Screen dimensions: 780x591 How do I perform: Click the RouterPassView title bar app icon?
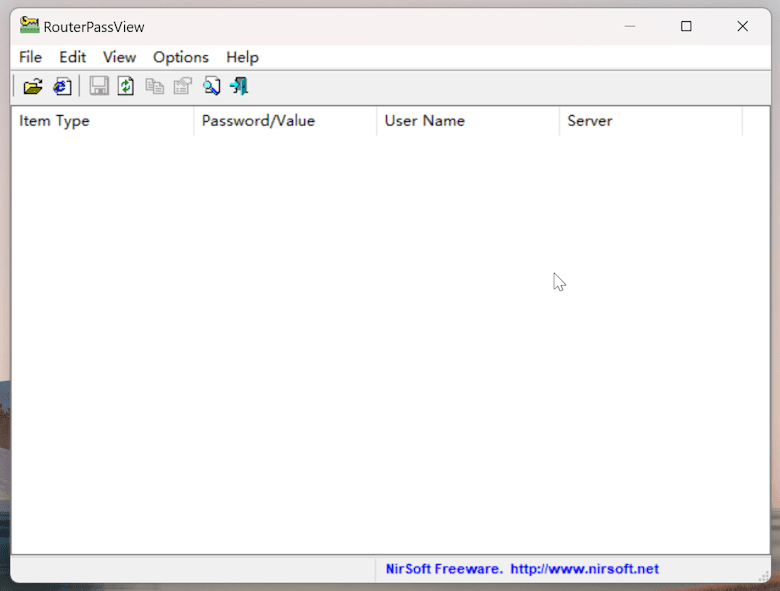tap(29, 25)
